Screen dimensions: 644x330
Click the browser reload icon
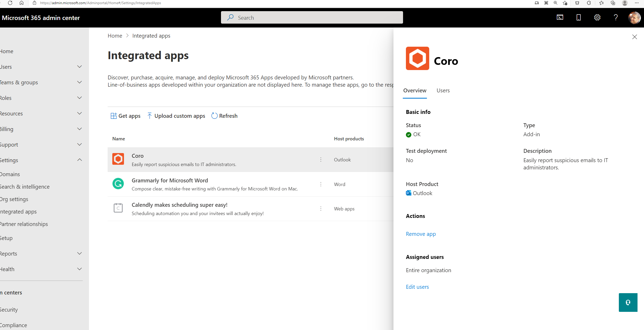(10, 3)
